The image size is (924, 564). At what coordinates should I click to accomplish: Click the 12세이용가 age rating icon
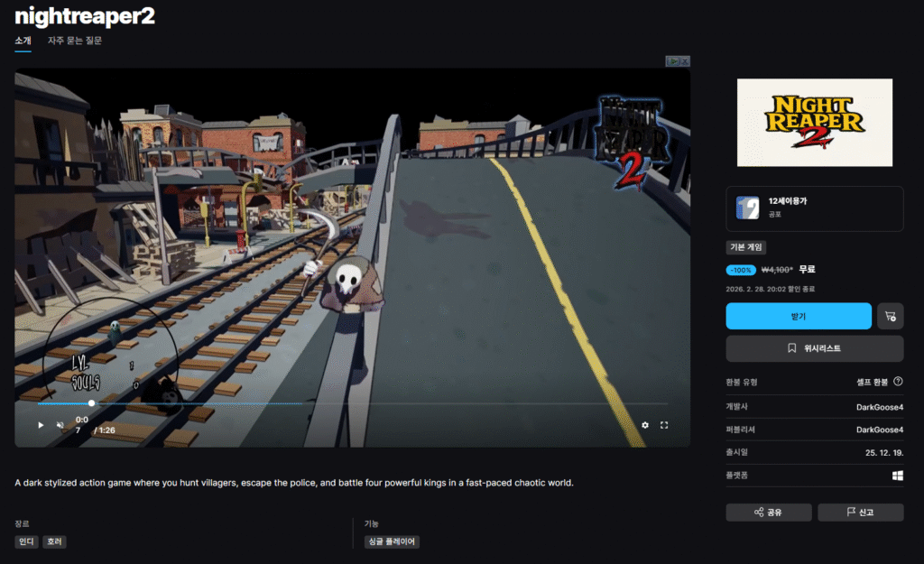[747, 208]
